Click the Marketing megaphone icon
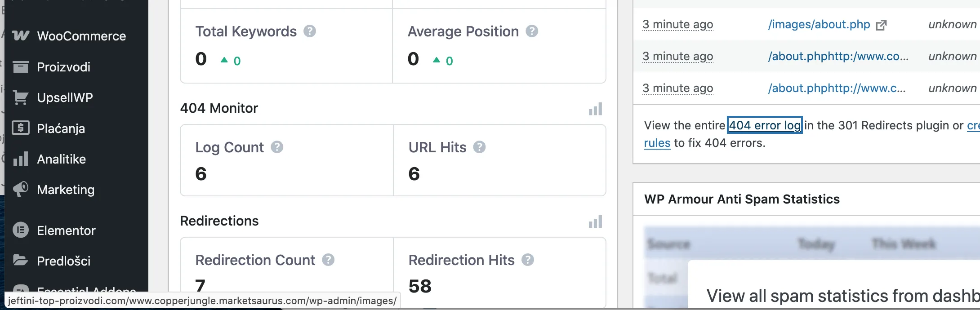 coord(21,189)
